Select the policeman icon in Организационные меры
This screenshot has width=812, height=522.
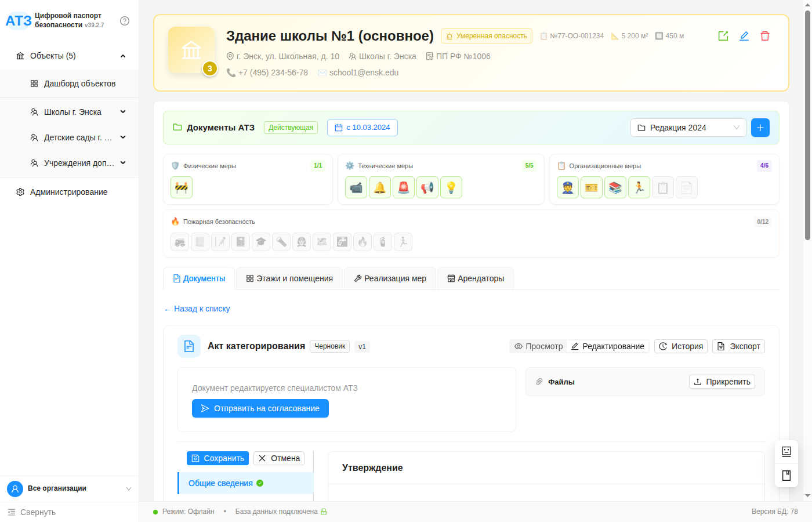point(568,187)
